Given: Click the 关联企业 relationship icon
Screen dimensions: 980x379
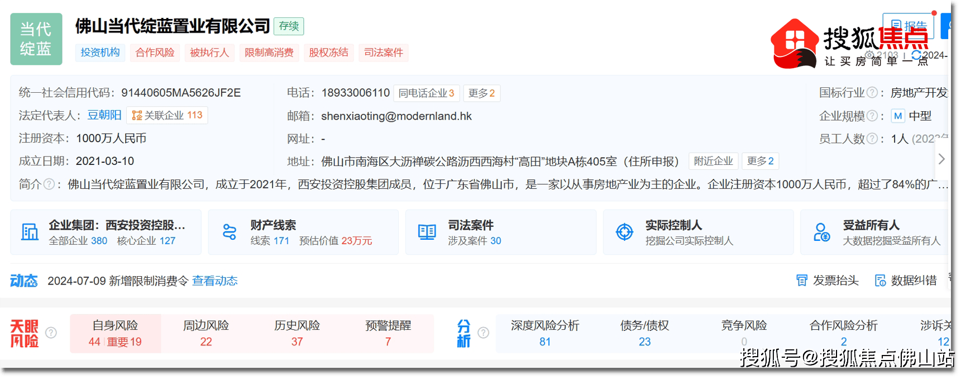Looking at the screenshot, I should tap(137, 116).
